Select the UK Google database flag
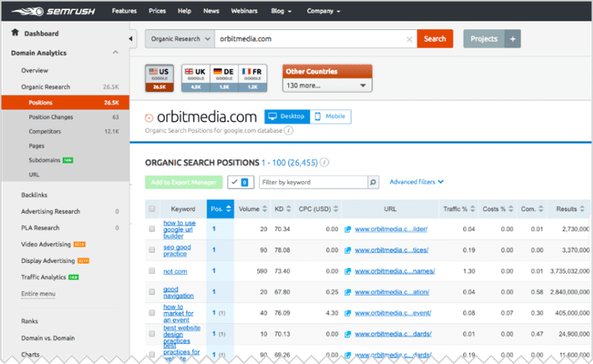 pos(195,78)
